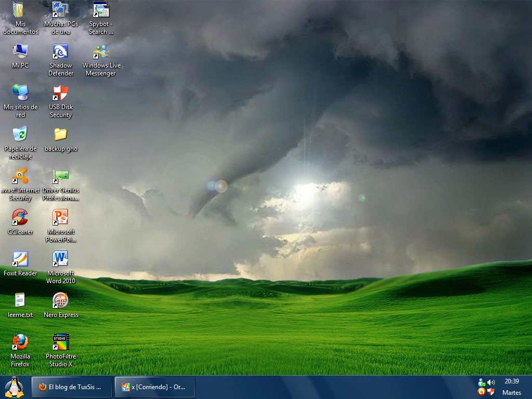532x399 pixels.
Task: Launch CCleaner from the desktop
Action: [x=20, y=217]
